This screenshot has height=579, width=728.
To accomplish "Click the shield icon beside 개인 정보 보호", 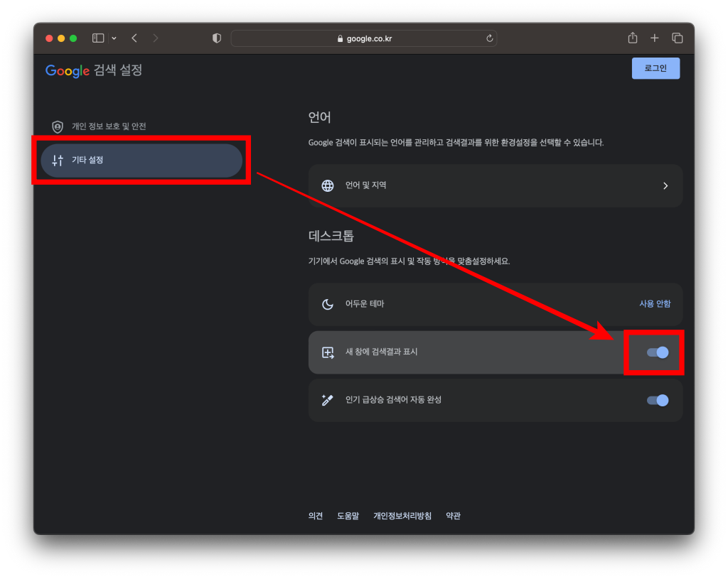I will [58, 126].
